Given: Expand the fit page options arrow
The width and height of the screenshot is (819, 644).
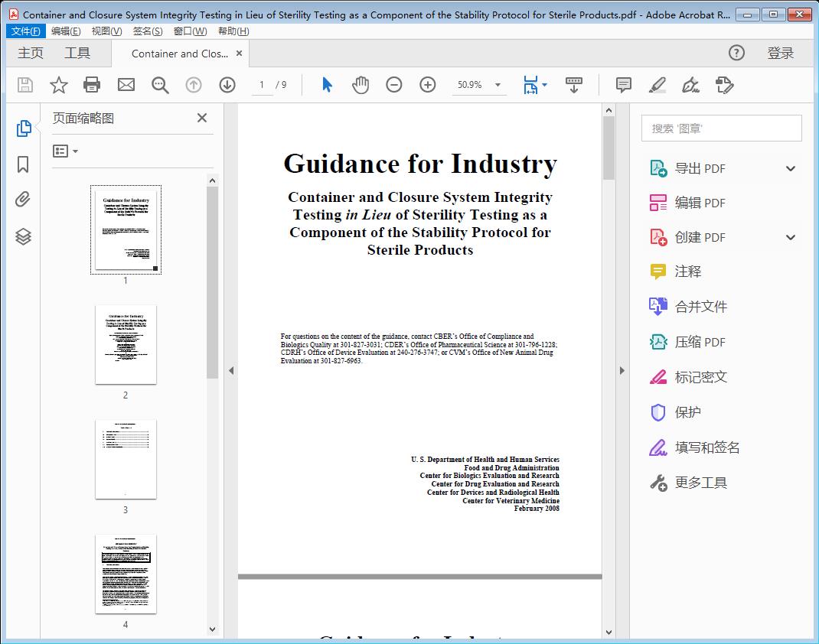Looking at the screenshot, I should pyautogui.click(x=545, y=85).
